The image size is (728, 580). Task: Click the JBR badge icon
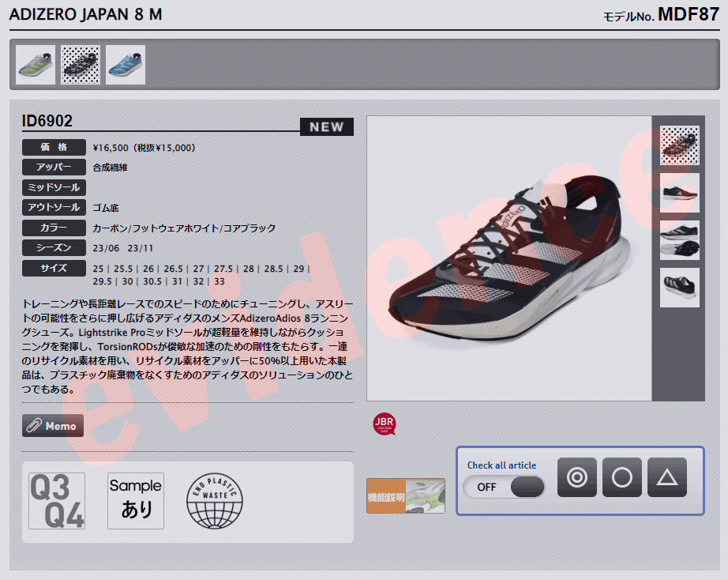[x=385, y=424]
